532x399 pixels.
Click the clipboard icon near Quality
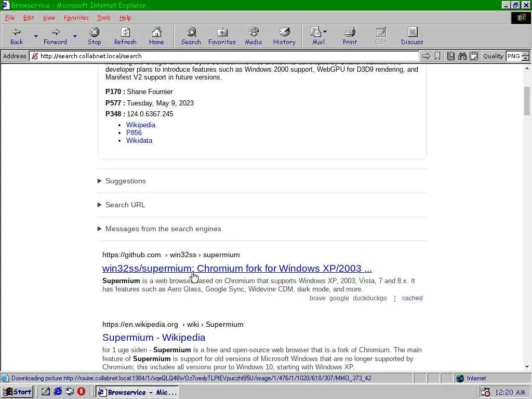474,56
